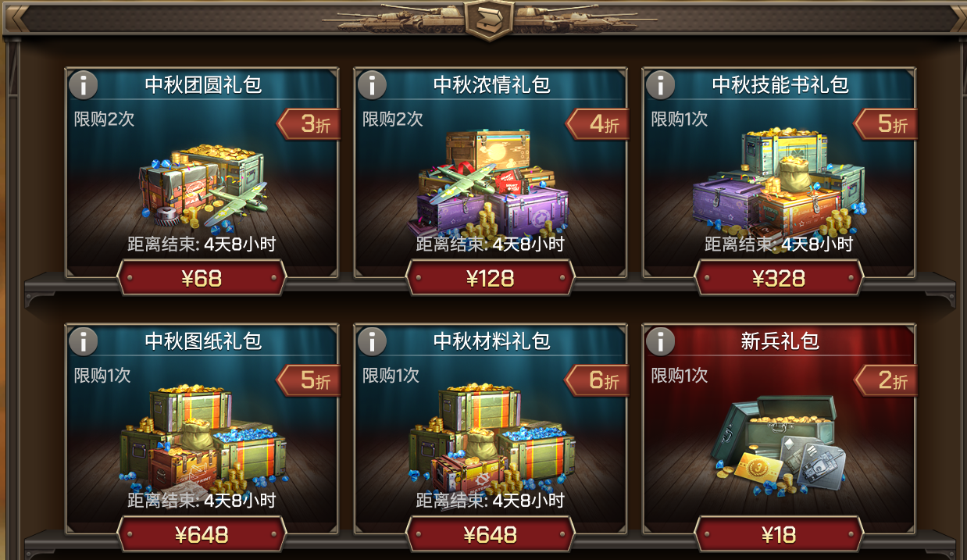The image size is (967, 560).
Task: Buy 中秋团圆礼包 for ¥68
Action: 202,278
